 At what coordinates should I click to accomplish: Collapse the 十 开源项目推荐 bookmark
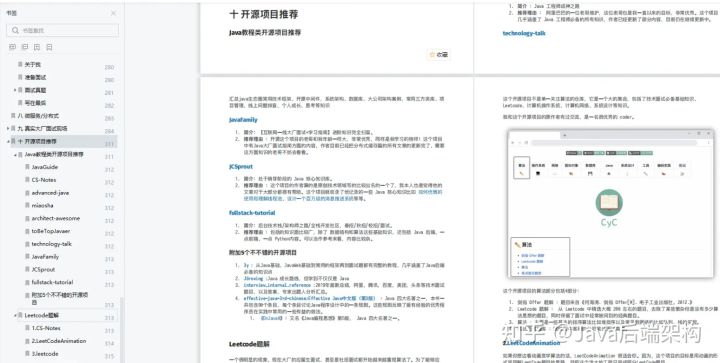8,141
